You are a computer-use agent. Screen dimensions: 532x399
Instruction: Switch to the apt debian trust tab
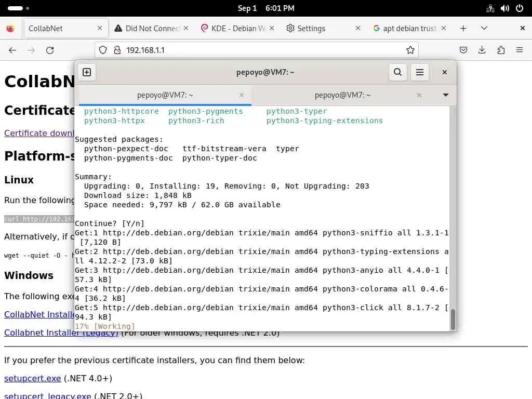coord(409,29)
